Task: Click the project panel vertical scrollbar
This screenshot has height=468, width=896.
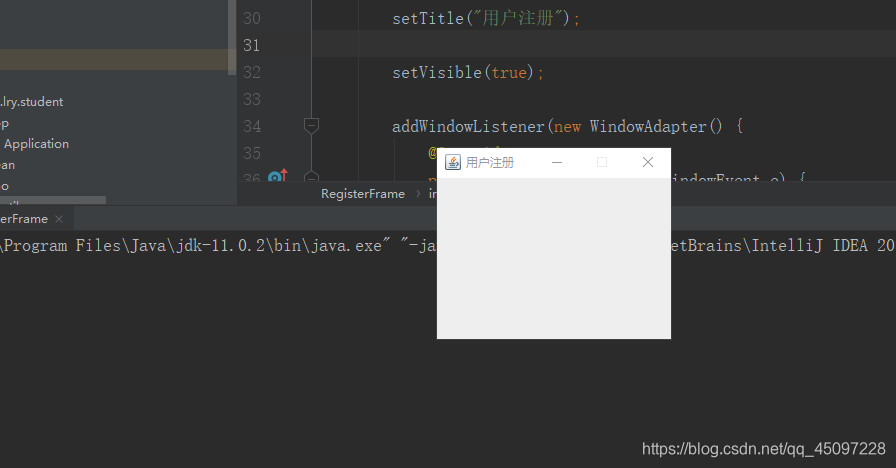Action: (232, 37)
